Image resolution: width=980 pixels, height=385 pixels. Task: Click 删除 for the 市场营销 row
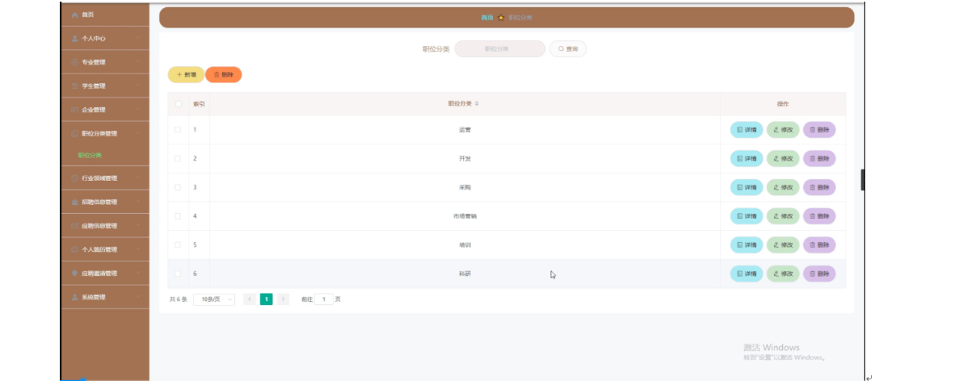click(819, 216)
